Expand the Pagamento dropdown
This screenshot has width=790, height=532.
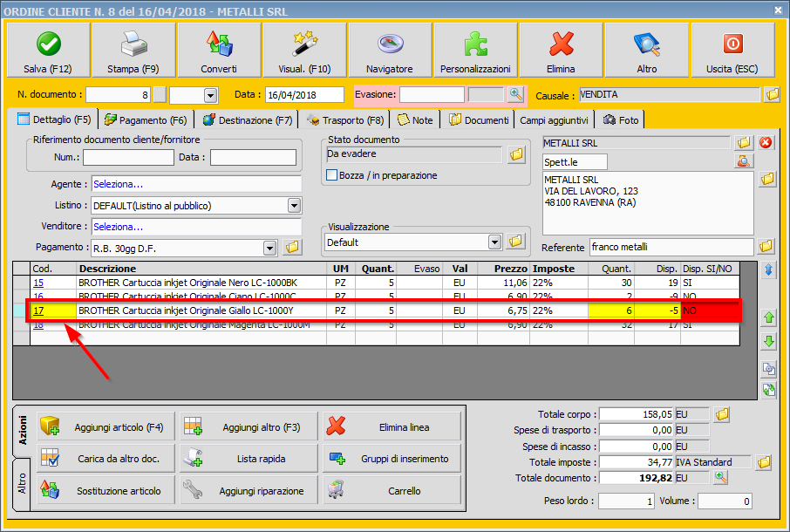pyautogui.click(x=270, y=248)
